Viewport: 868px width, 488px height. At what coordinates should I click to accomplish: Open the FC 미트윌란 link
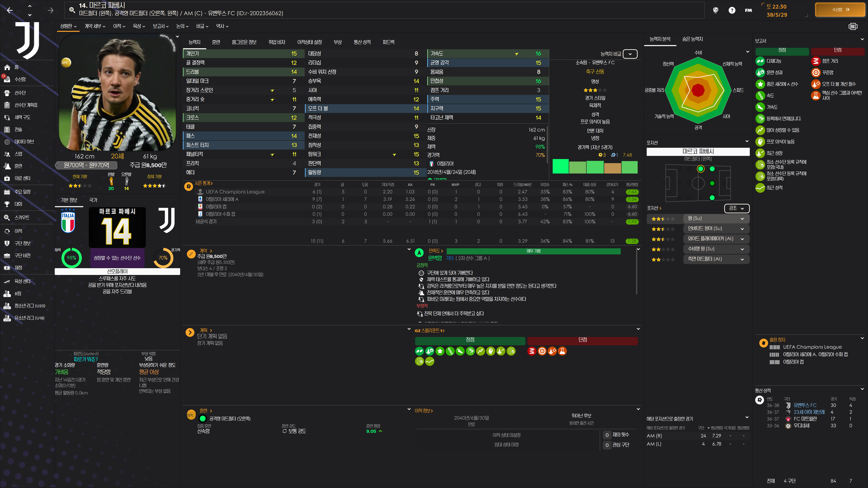click(805, 419)
